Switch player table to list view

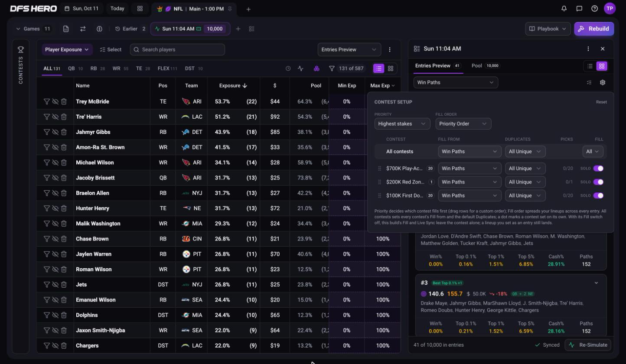coord(379,68)
